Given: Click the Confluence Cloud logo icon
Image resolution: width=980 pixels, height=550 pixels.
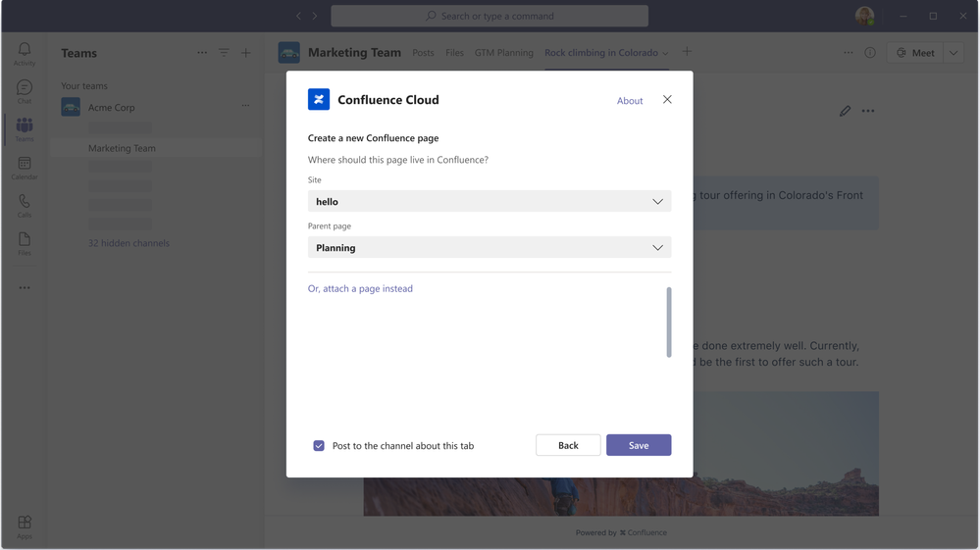Looking at the screenshot, I should (x=319, y=99).
